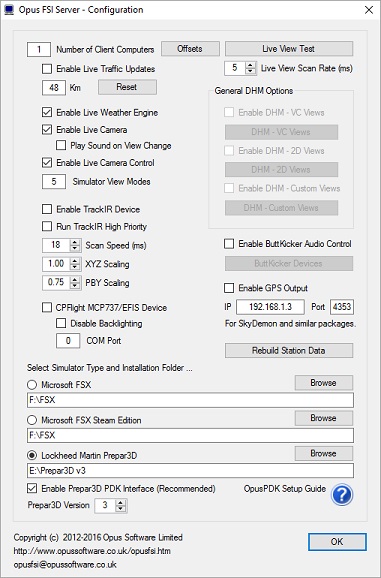Viewport: 381px width, 578px height.
Task: Uncheck Enable Live Camera
Action: tap(47, 129)
